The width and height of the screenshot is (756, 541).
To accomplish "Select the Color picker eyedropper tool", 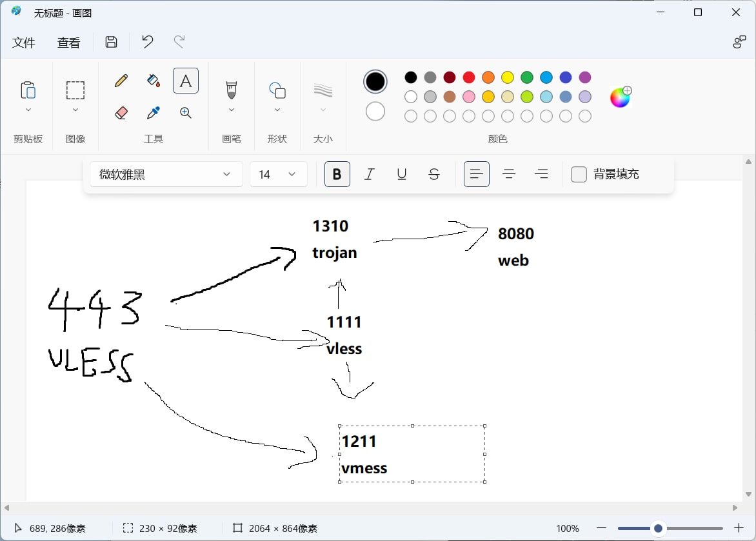I will tap(154, 113).
